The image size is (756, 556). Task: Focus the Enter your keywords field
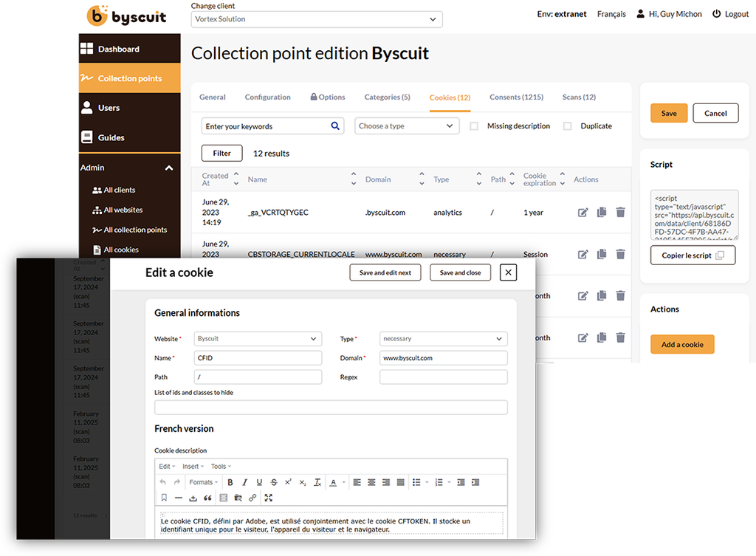(266, 126)
